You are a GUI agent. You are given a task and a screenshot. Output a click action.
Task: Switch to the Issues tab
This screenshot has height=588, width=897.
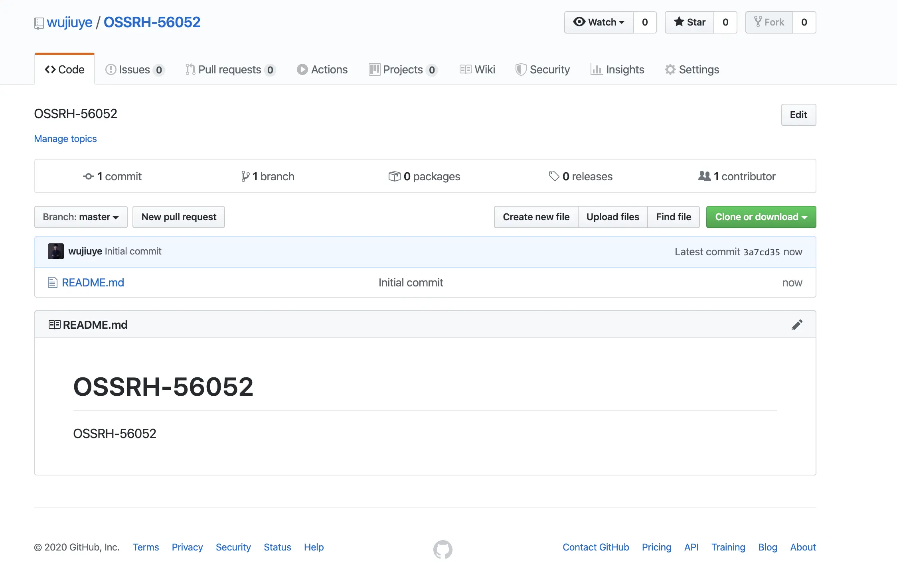pos(134,70)
